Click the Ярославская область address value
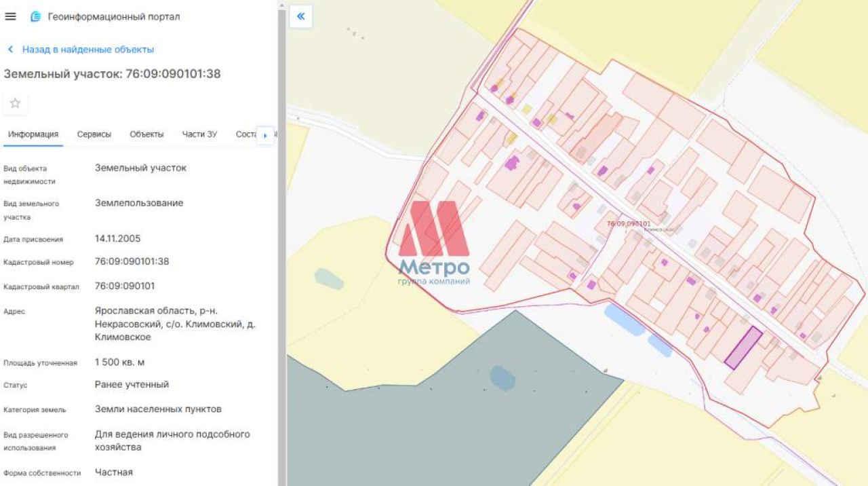 (x=175, y=324)
